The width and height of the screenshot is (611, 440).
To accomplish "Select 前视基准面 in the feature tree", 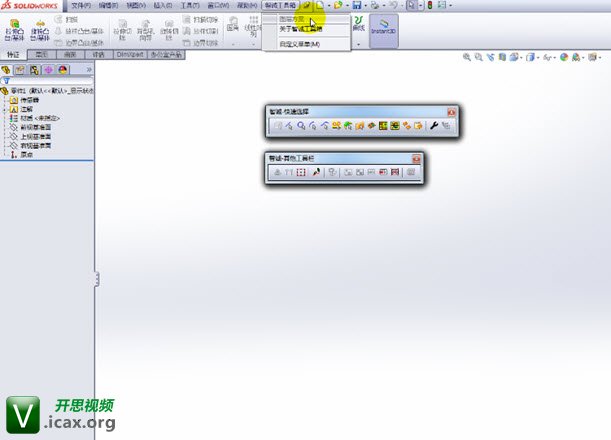I will coord(35,127).
